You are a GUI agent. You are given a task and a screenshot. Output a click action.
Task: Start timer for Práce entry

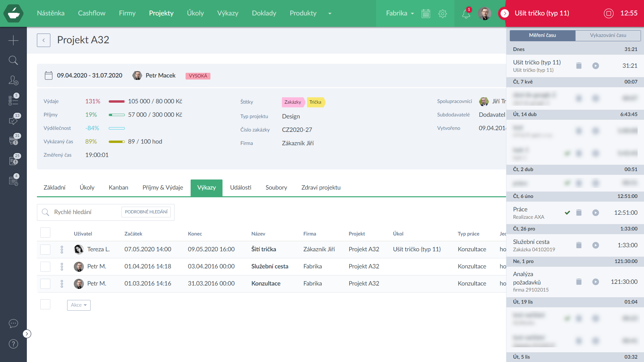[x=595, y=213]
